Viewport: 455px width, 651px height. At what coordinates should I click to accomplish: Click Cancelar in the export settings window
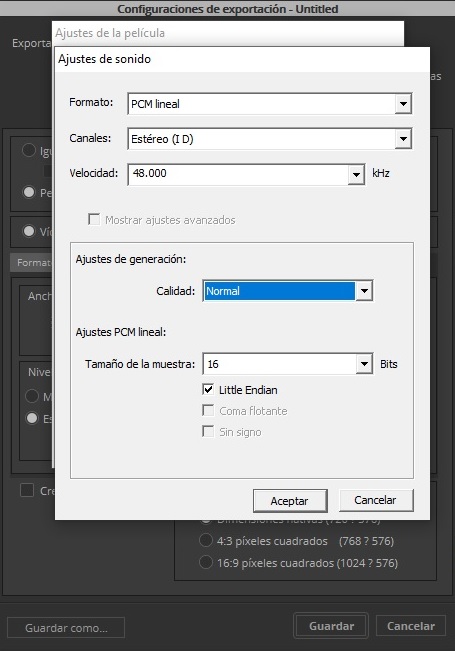click(411, 626)
